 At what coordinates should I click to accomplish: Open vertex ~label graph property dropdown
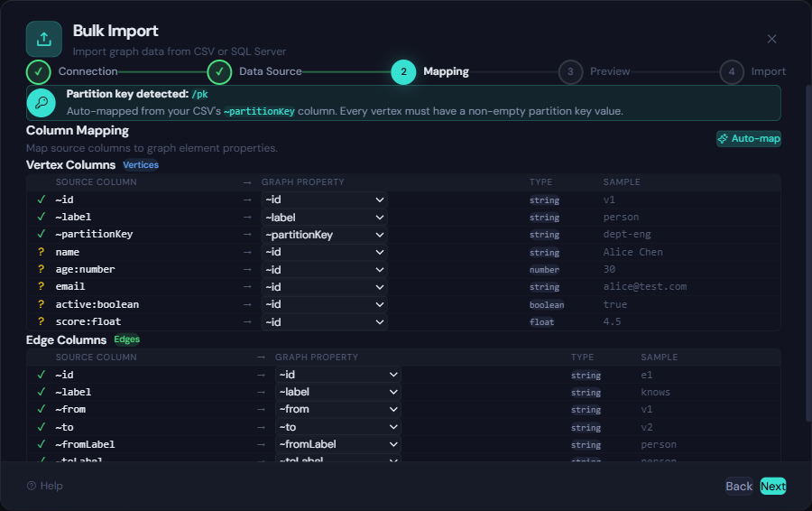[324, 218]
